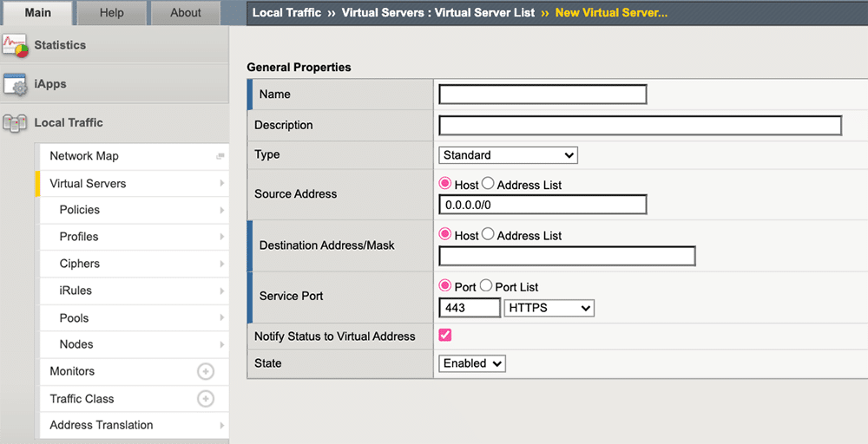Switch to the Help tab
The width and height of the screenshot is (868, 444).
111,13
